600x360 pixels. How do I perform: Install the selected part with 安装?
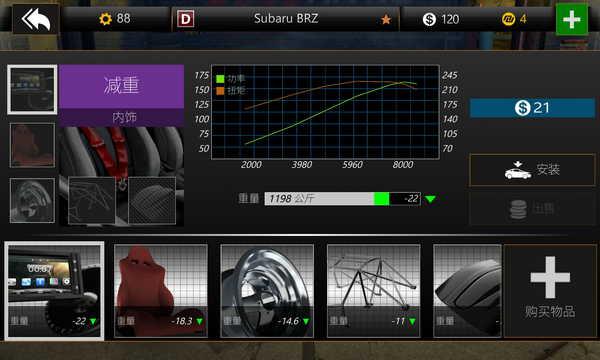(x=532, y=170)
